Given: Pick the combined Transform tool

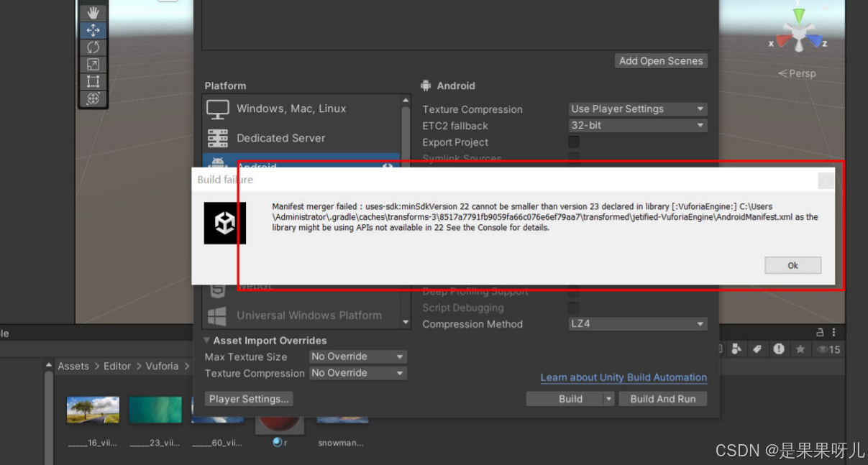Looking at the screenshot, I should click(93, 98).
